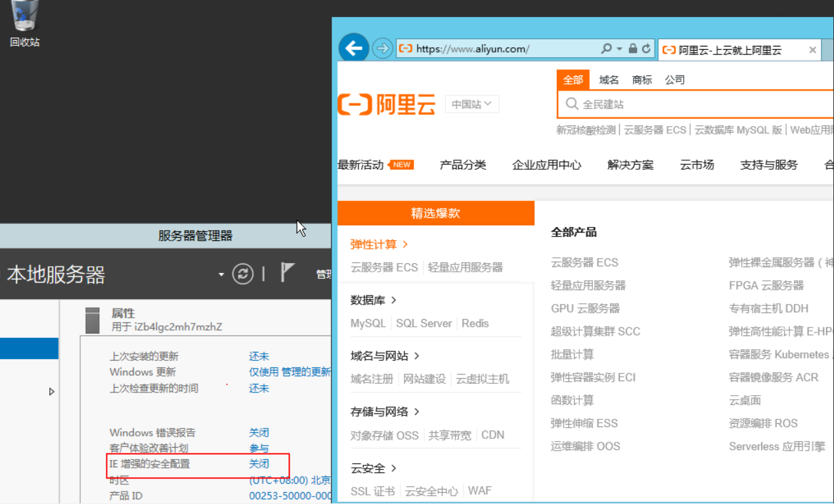Expand the Server Manager sidebar tree arrow

pos(52,392)
